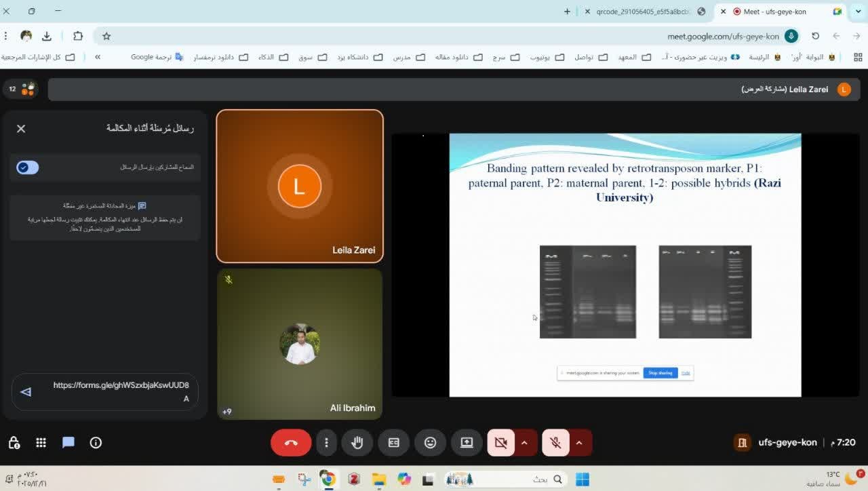Viewport: 868px width, 491px height.
Task: Expand camera settings chevron
Action: [524, 443]
